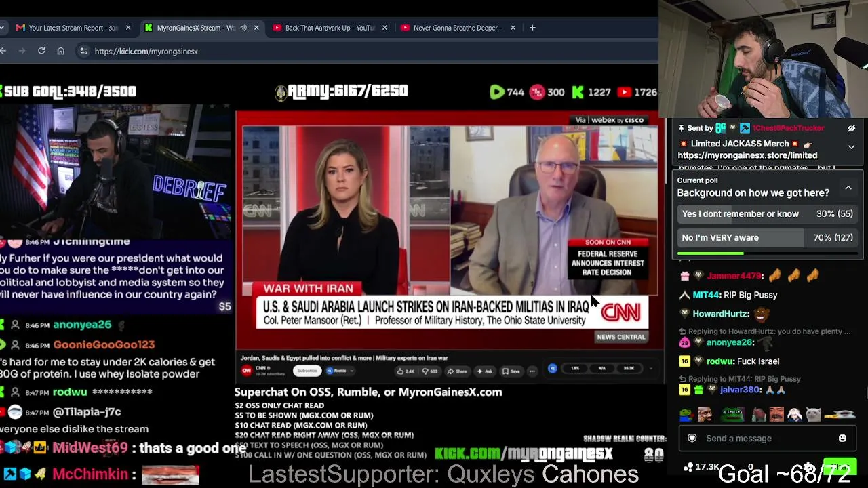
Task: Click the $5 superchat amount label
Action: 224,307
